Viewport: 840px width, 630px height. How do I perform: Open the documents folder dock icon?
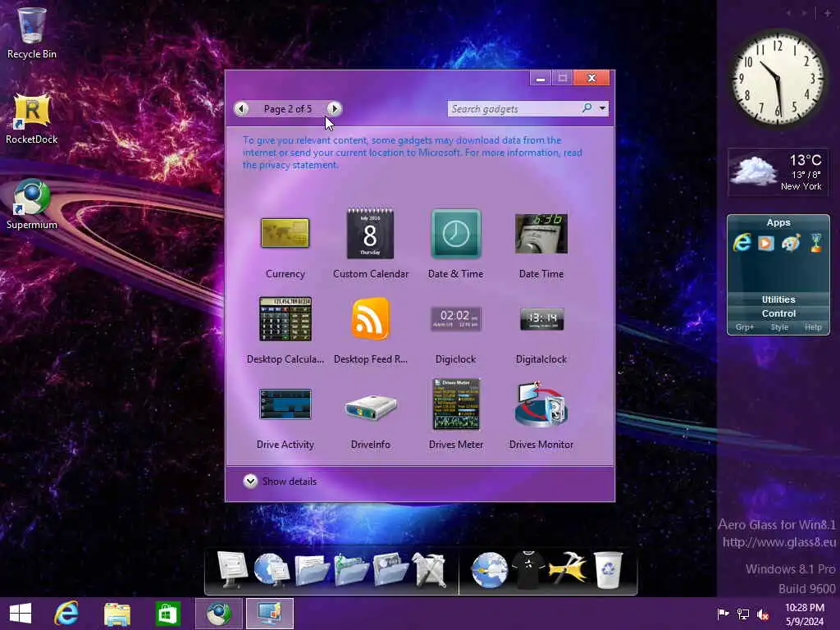(311, 570)
